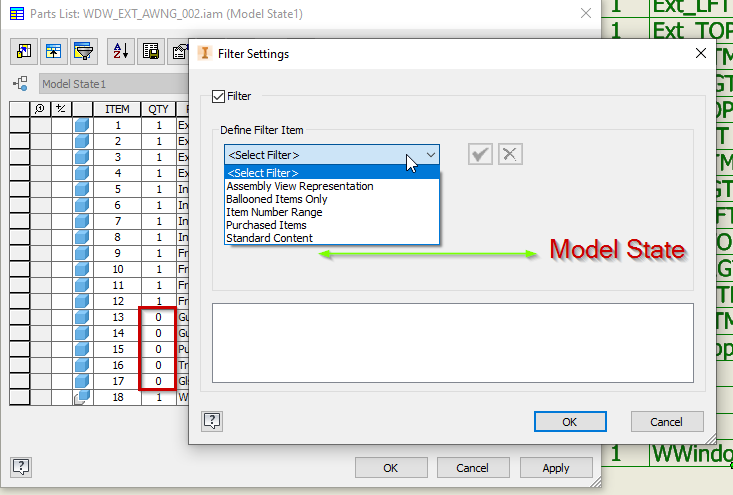Choose Assembly View Representation filter
The width and height of the screenshot is (733, 495).
[x=332, y=186]
